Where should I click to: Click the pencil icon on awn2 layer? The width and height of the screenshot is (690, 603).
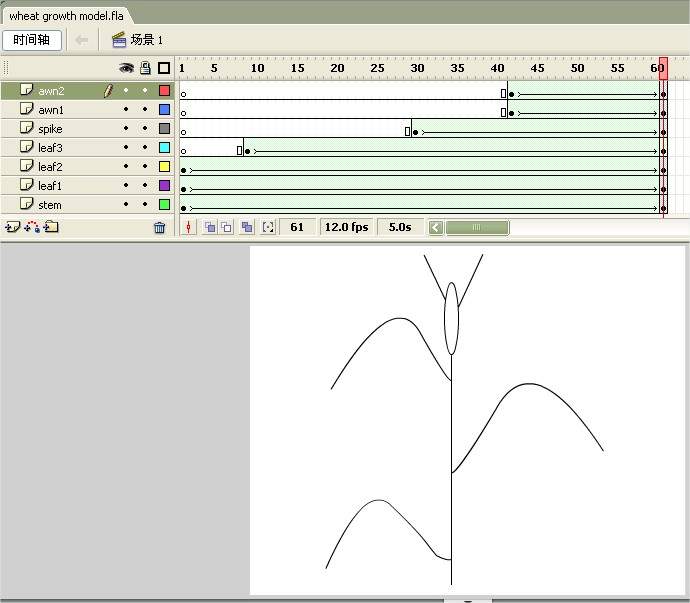108,91
